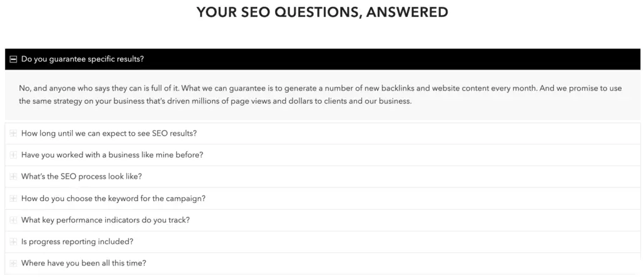Open the 'Is progress reporting included?' question
The height and width of the screenshot is (278, 644).
tap(77, 242)
